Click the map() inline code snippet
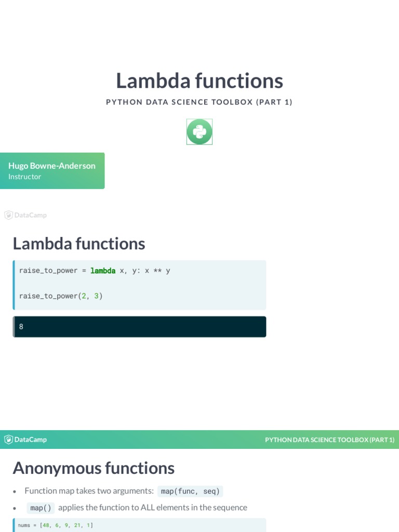Screen dimensions: 399x532 (x=41, y=508)
